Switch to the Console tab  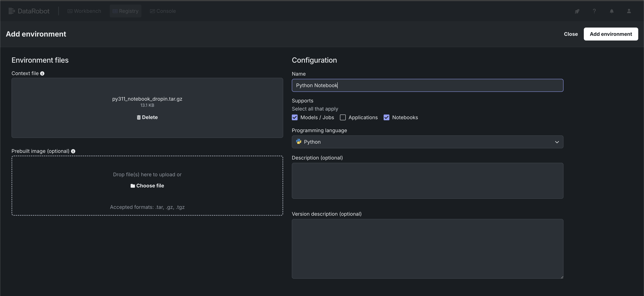[x=163, y=11]
